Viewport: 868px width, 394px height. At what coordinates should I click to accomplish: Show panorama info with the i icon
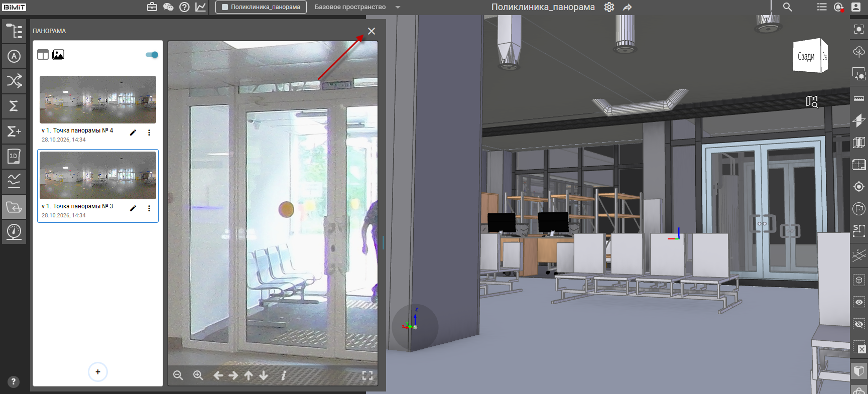tap(283, 375)
